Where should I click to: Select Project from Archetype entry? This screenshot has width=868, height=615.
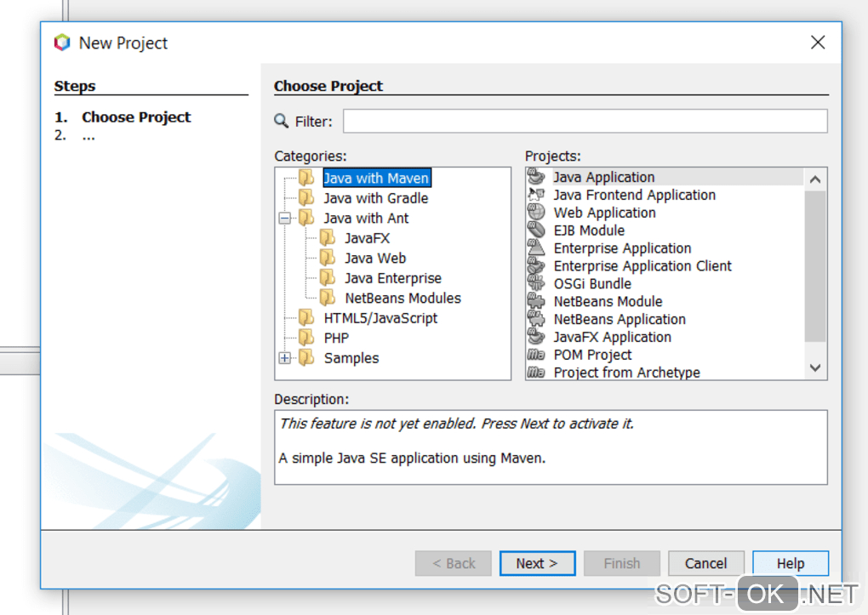pos(626,373)
